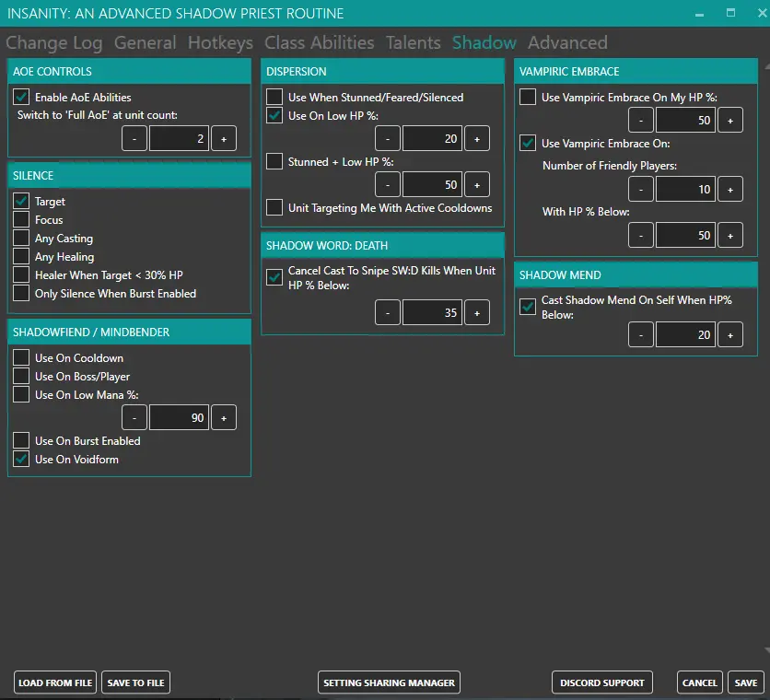Check Use Vampiric Embrace On My HP %

tap(528, 97)
